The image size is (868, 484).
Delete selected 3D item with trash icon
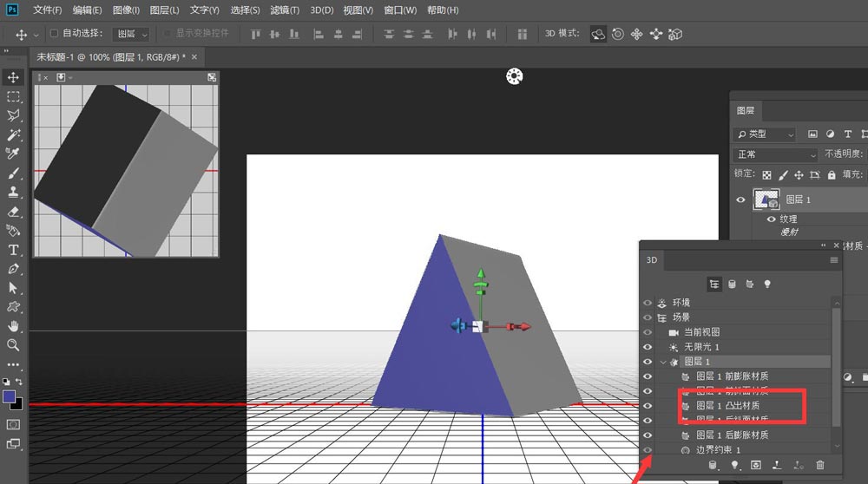[820, 466]
